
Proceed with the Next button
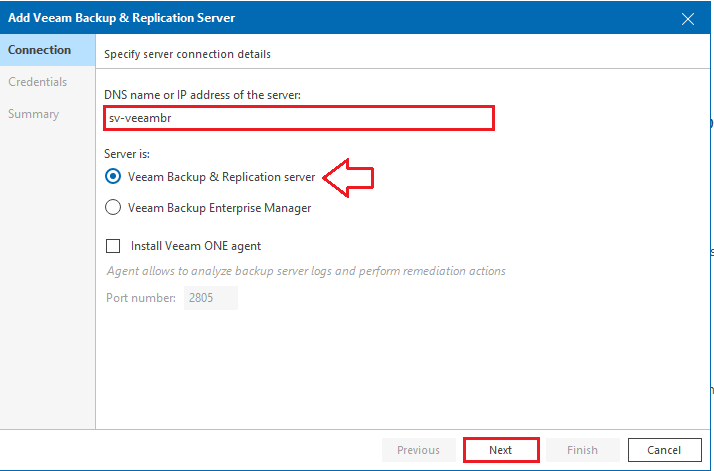(501, 450)
